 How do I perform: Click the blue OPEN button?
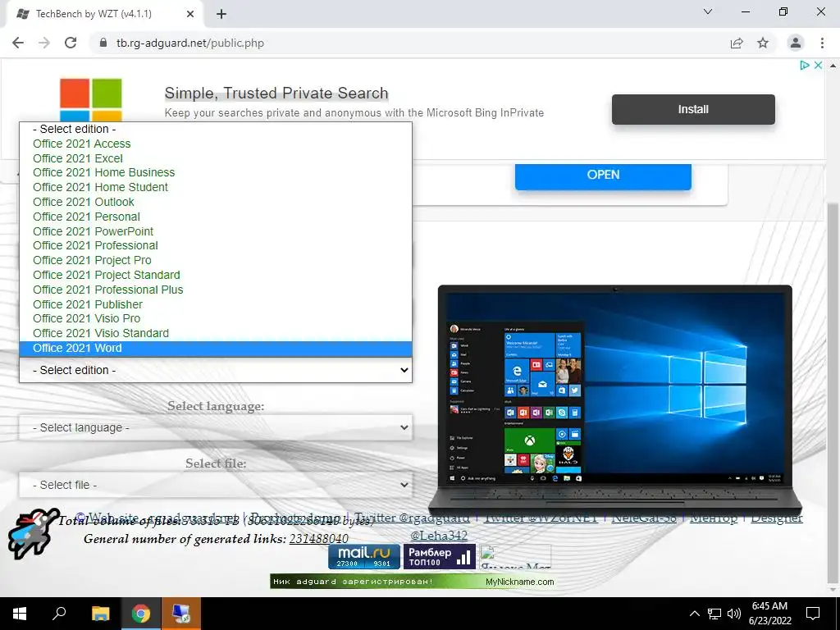[x=603, y=176]
